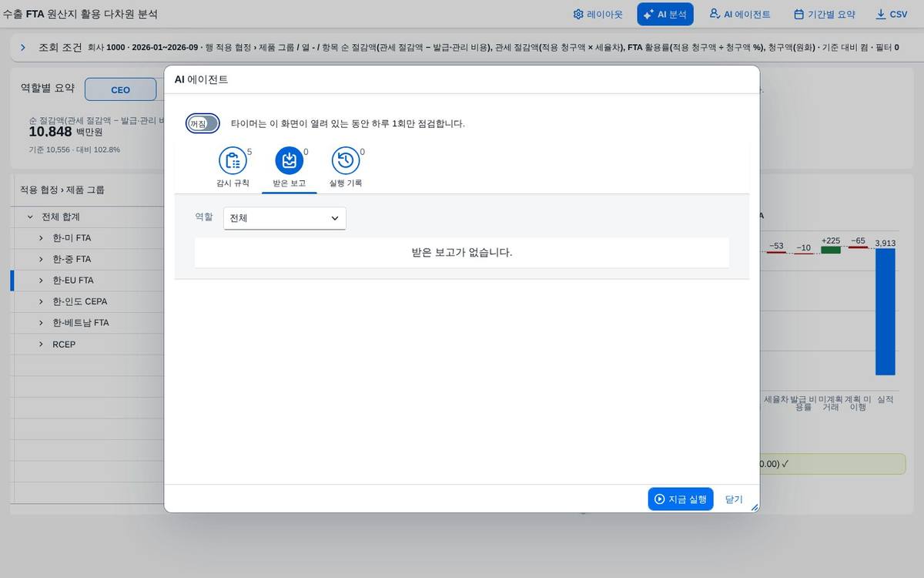Click the blue 3,913 실적 bar

885,311
